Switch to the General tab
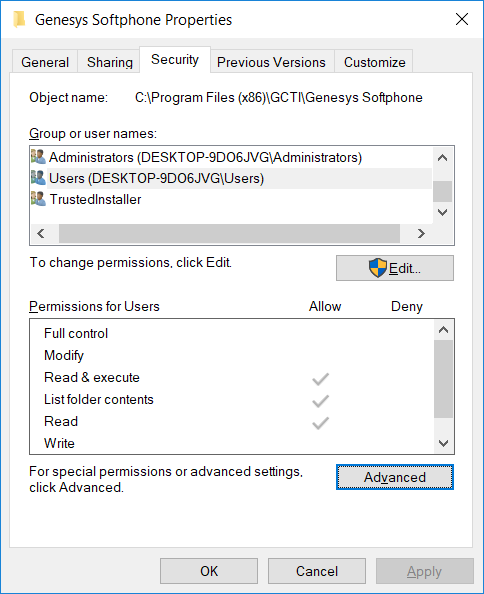The image size is (484, 594). click(45, 62)
